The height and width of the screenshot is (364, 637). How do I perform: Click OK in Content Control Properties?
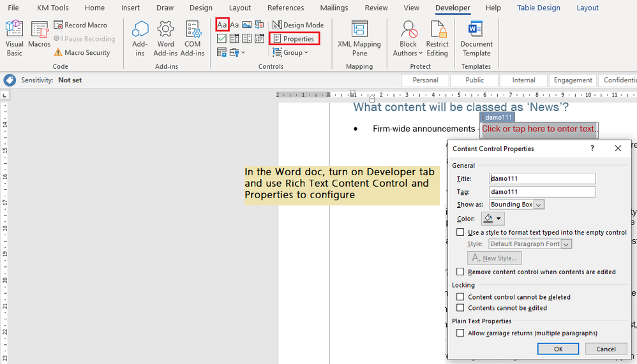tap(558, 349)
